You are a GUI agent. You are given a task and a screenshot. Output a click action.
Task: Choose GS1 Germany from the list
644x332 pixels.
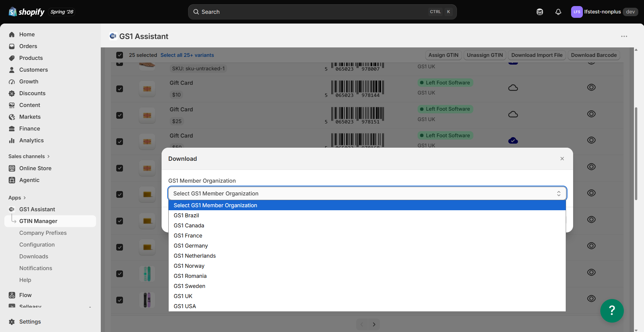367,246
